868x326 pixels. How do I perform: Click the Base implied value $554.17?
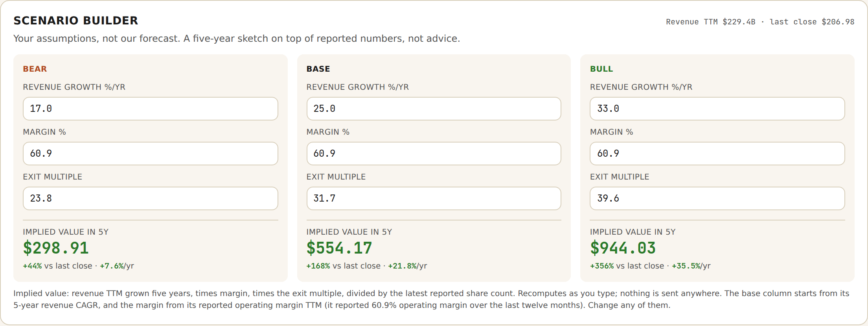pos(339,248)
